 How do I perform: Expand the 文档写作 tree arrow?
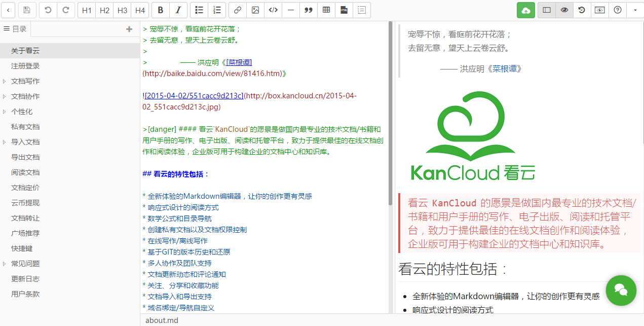[5, 81]
